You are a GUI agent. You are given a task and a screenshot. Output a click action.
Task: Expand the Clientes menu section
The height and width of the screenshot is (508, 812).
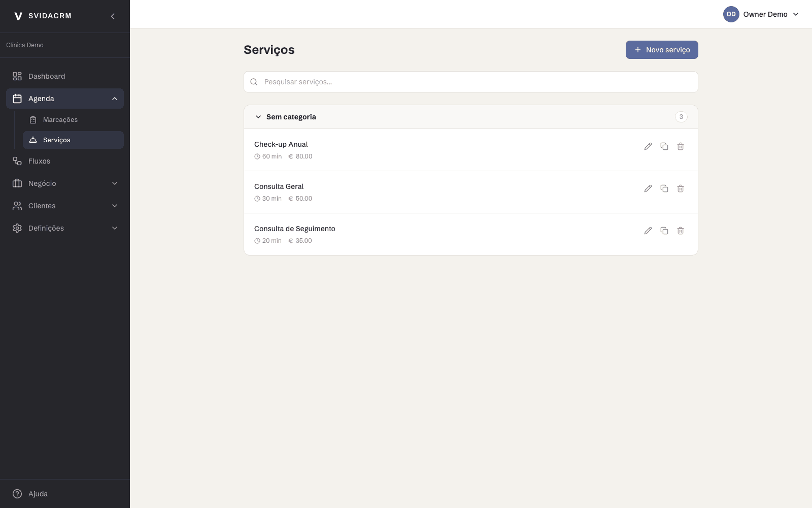coord(65,206)
